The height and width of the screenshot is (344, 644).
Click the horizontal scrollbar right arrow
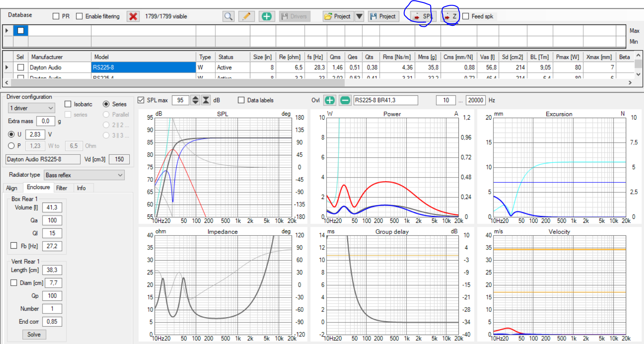(x=630, y=83)
